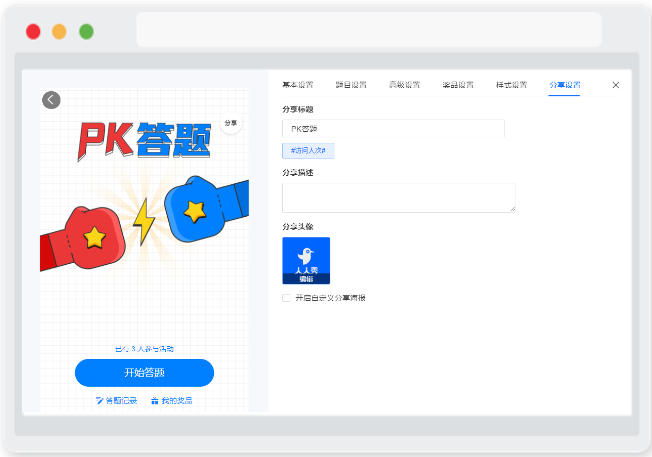This screenshot has height=457, width=652.
Task: Edit the share avatar thumbnail image
Action: 306,261
